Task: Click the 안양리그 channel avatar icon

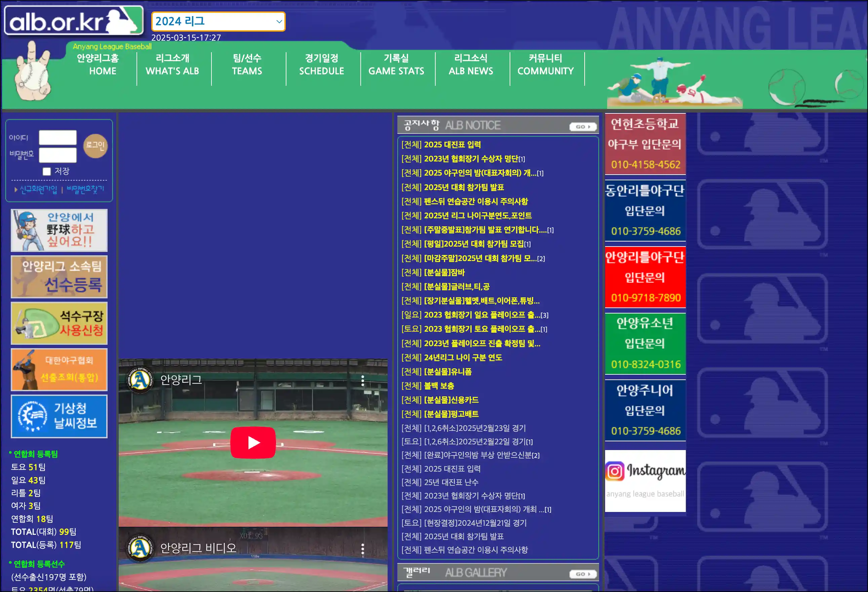Action: click(x=140, y=380)
